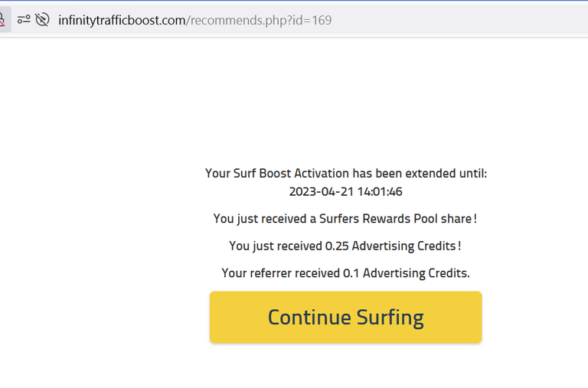Viewport: 588px width, 388px height.
Task: Click the word Surfing on yellow button
Action: pos(390,318)
